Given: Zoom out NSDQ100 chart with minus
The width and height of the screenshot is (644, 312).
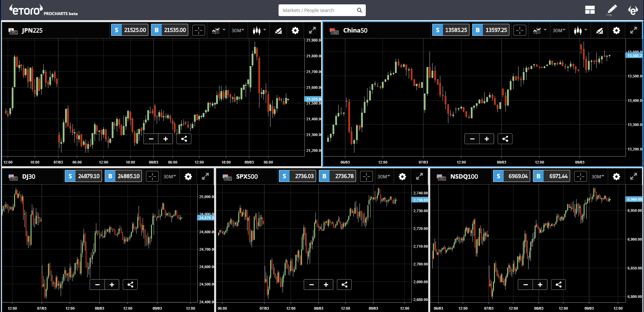Looking at the screenshot, I should pos(526,285).
